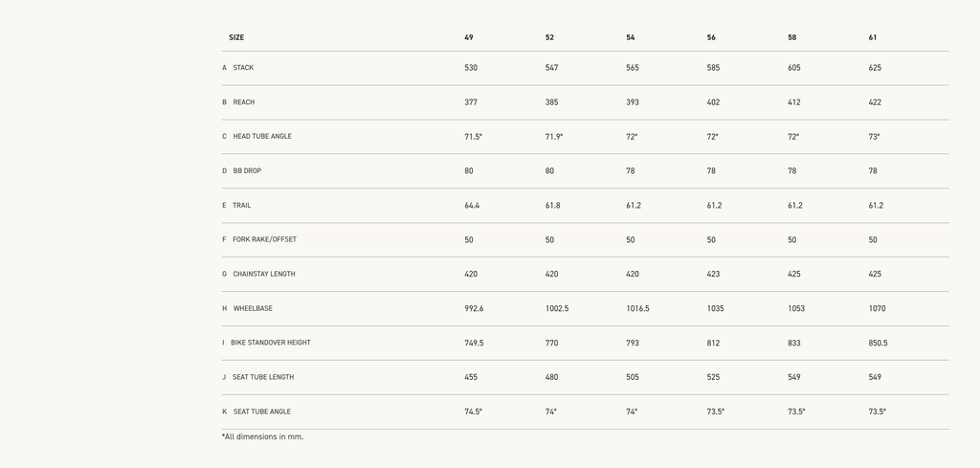Click the BB DROP row label
Viewport: 980px width, 468px height.
247,170
